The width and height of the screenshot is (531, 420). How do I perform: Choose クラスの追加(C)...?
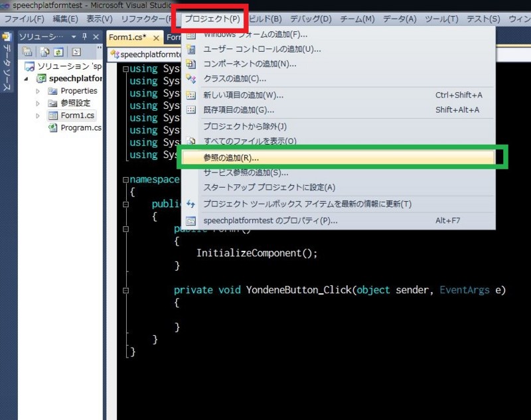tap(339, 79)
